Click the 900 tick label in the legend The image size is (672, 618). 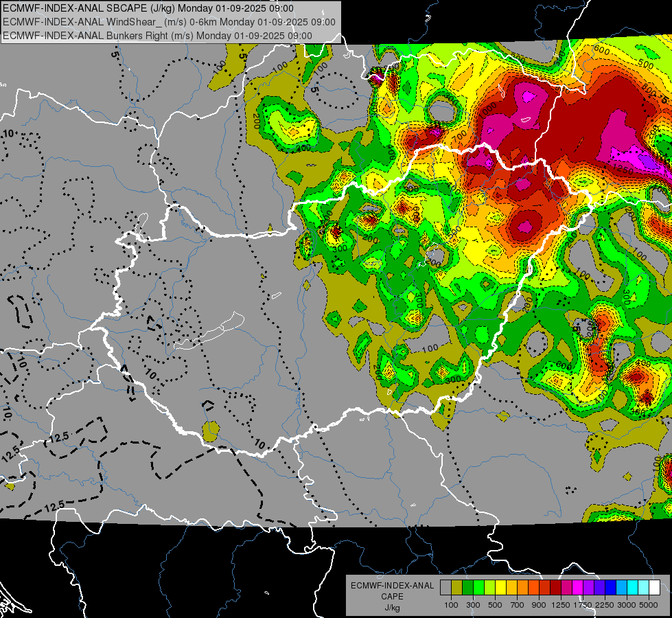tap(539, 605)
